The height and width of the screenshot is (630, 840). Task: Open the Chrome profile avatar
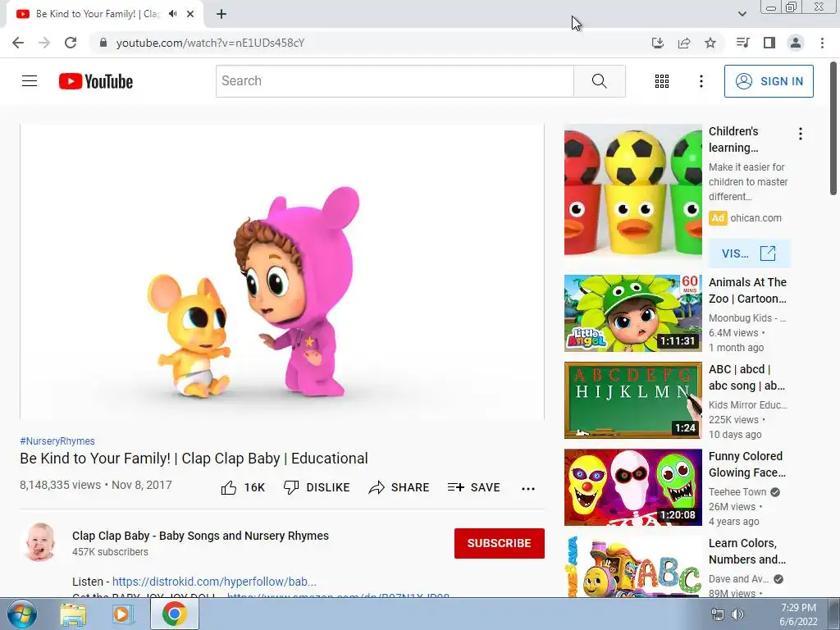coord(796,43)
